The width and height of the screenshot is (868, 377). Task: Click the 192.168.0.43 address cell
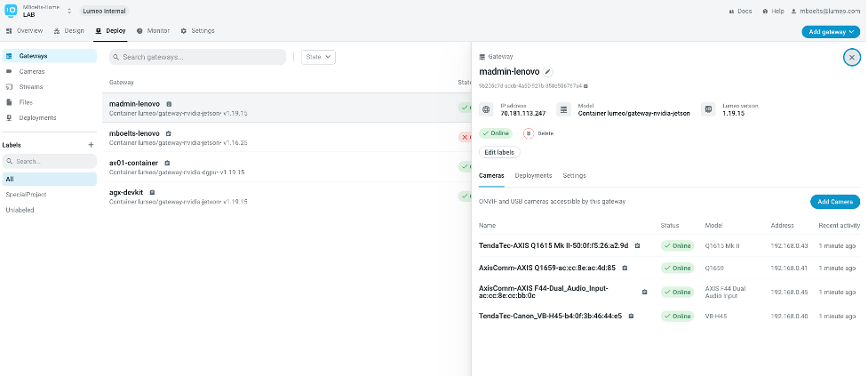coord(789,245)
